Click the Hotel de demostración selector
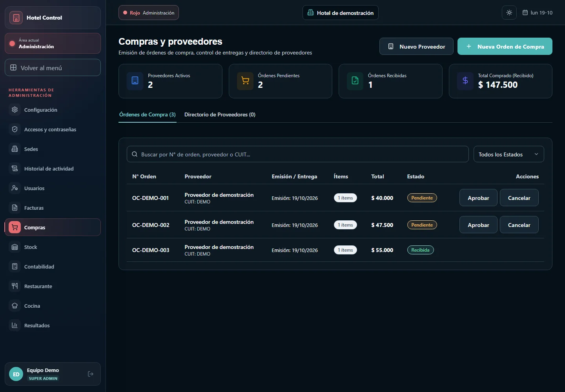 (341, 13)
